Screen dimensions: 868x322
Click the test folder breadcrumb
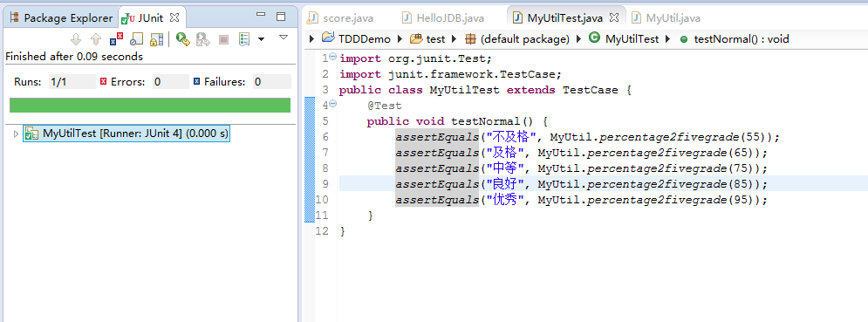pos(435,38)
